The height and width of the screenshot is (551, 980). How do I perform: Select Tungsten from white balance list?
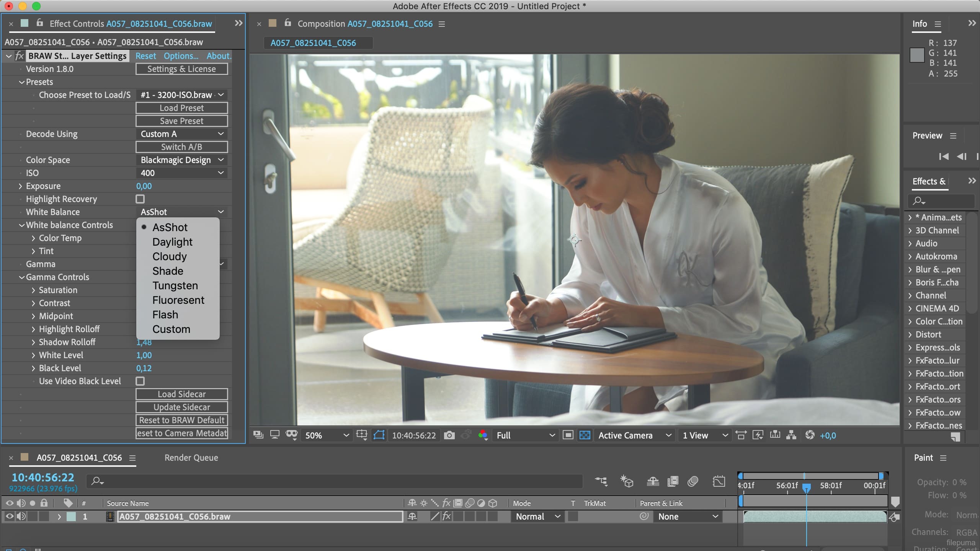pos(175,285)
